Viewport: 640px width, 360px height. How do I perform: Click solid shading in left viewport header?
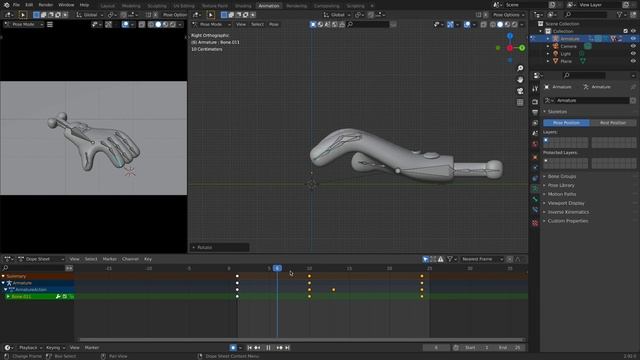(x=158, y=24)
